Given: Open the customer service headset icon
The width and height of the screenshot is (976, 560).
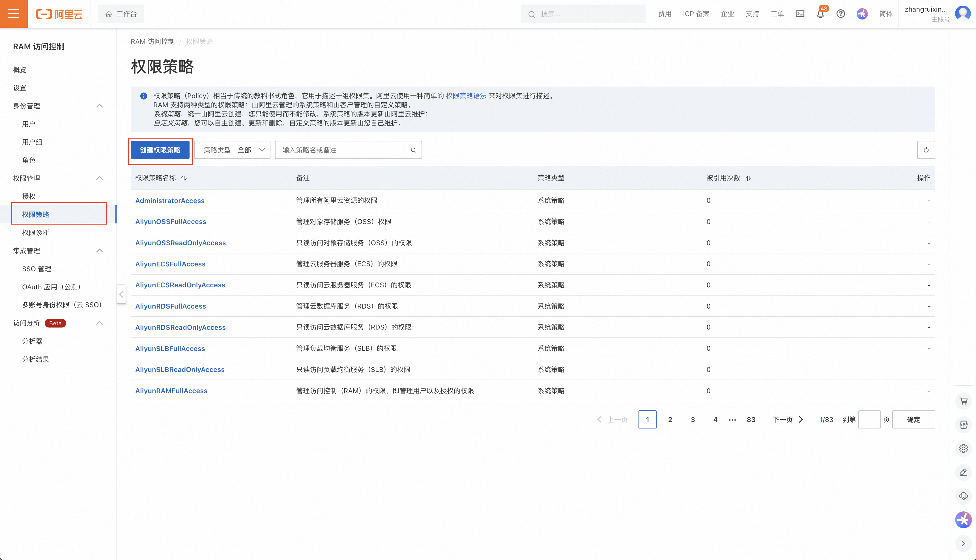Looking at the screenshot, I should click(x=963, y=496).
